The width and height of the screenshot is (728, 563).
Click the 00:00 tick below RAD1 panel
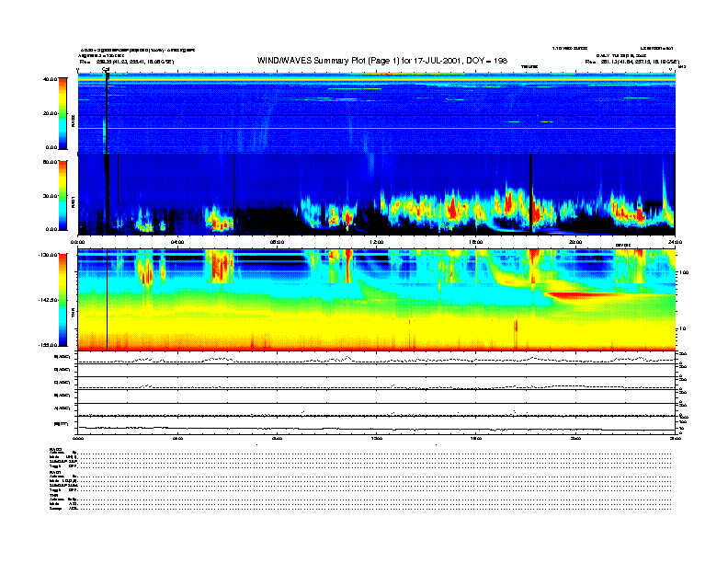point(77,242)
